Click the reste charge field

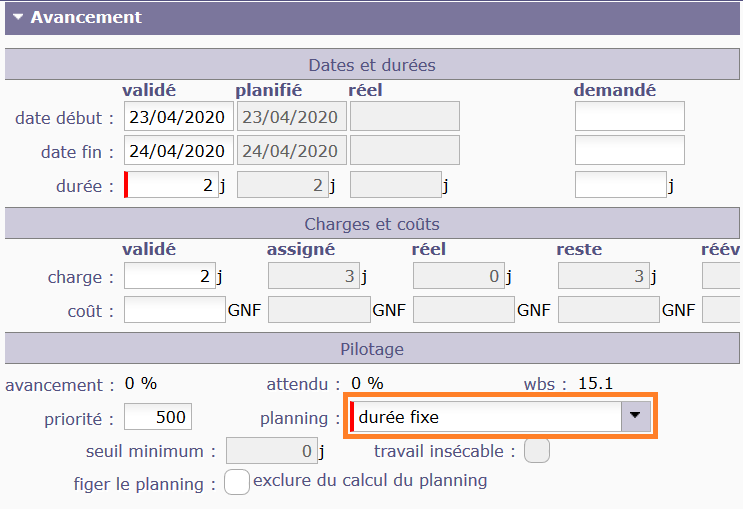click(603, 277)
